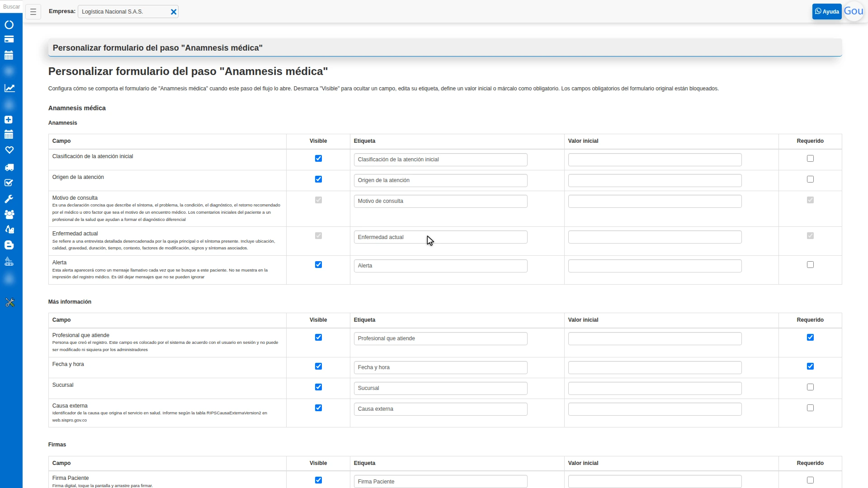Toggle Visible checkbox for Sucursal

[318, 387]
